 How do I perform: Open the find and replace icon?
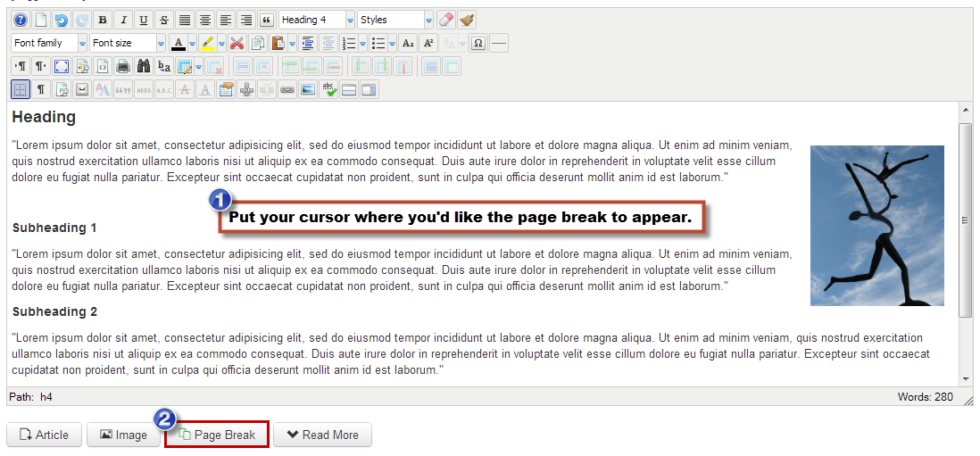coord(164,66)
